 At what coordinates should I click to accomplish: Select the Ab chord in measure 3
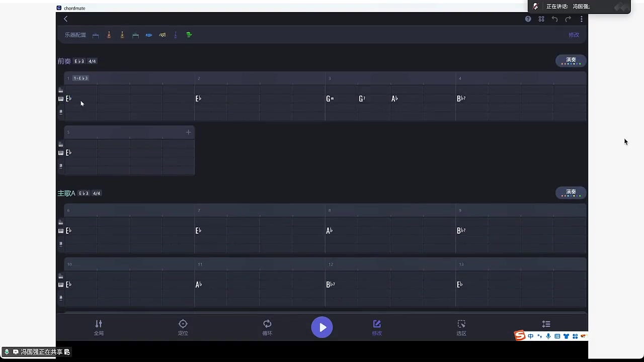pos(395,99)
